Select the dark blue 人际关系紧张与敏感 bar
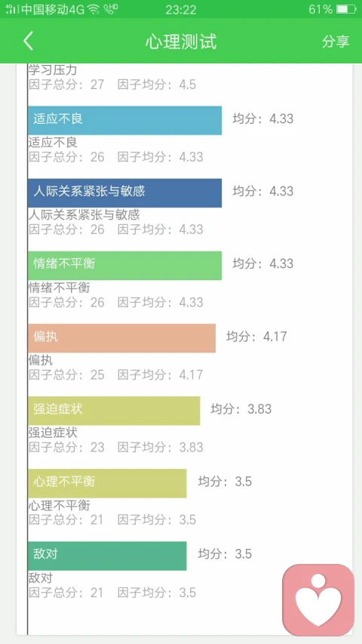The width and height of the screenshot is (362, 644). [x=124, y=193]
